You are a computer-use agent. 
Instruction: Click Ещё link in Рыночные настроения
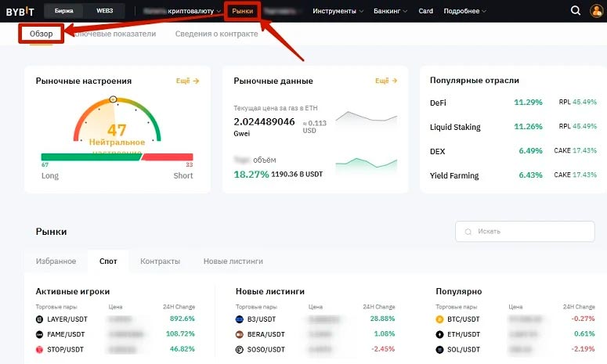187,81
